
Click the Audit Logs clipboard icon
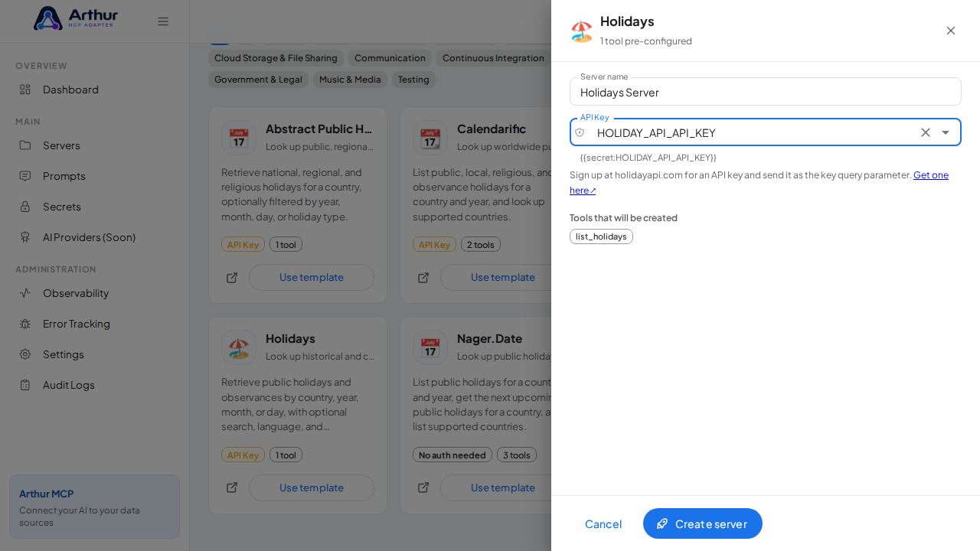click(x=25, y=385)
